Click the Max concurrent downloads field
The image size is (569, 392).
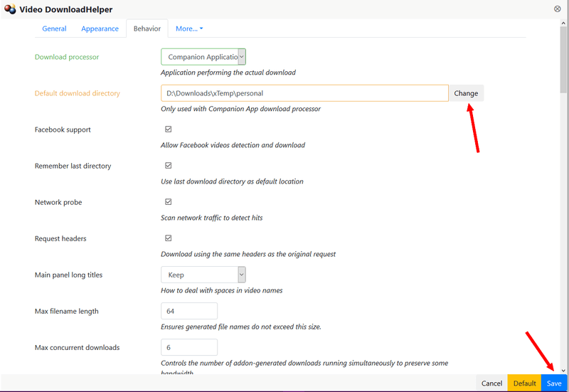189,347
